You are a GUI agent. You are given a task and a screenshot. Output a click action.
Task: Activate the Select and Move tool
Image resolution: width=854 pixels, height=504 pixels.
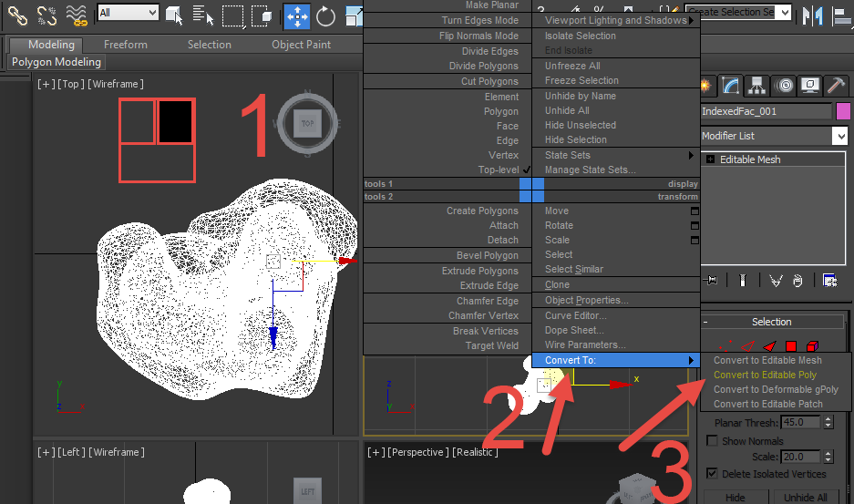tap(297, 16)
